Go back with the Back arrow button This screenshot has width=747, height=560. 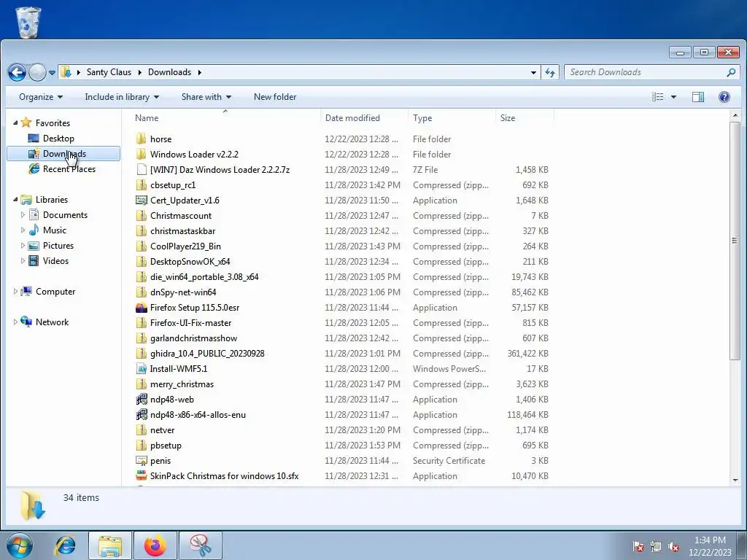18,72
